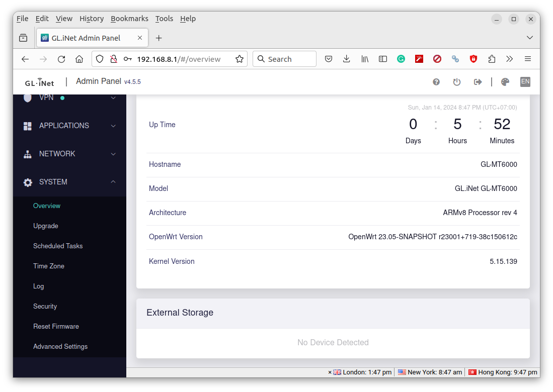Open the Security settings page
Image resolution: width=553 pixels, height=392 pixels.
(x=45, y=306)
